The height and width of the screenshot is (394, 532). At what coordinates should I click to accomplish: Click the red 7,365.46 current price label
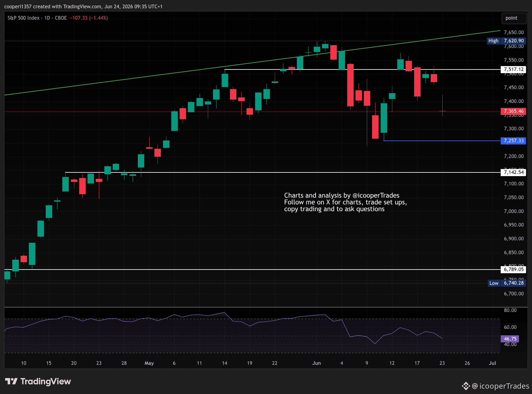tap(514, 111)
